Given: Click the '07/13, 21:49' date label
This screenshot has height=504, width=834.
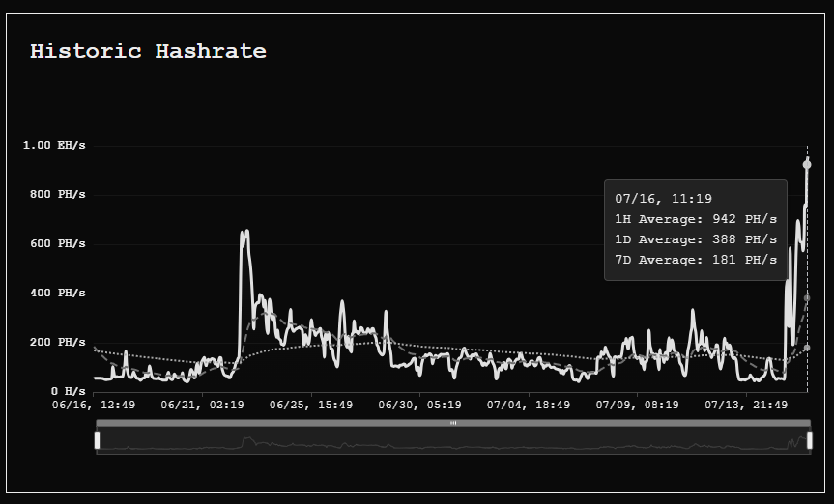Looking at the screenshot, I should 746,406.
